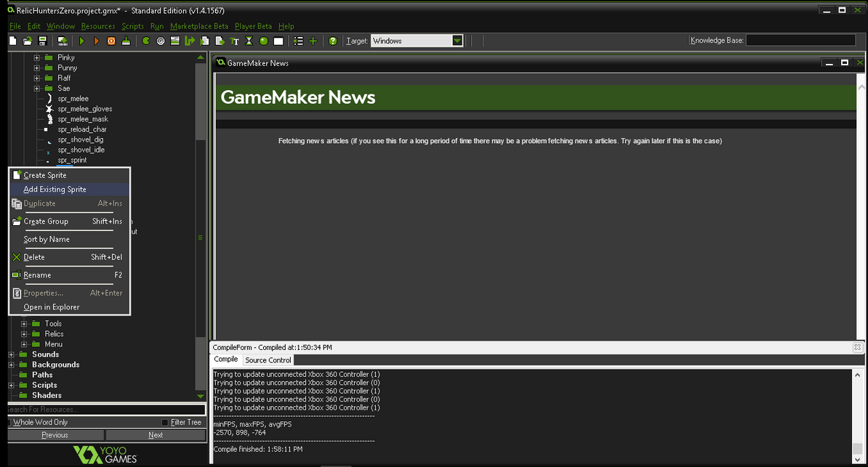868x467 pixels.
Task: Choose Create Sprite from context menu
Action: point(69,175)
